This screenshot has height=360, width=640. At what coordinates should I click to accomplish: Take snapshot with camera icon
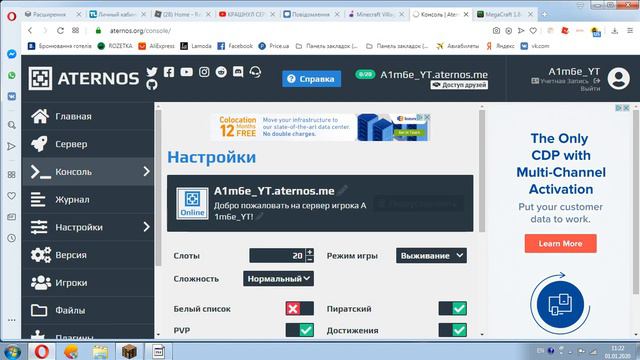click(x=496, y=31)
